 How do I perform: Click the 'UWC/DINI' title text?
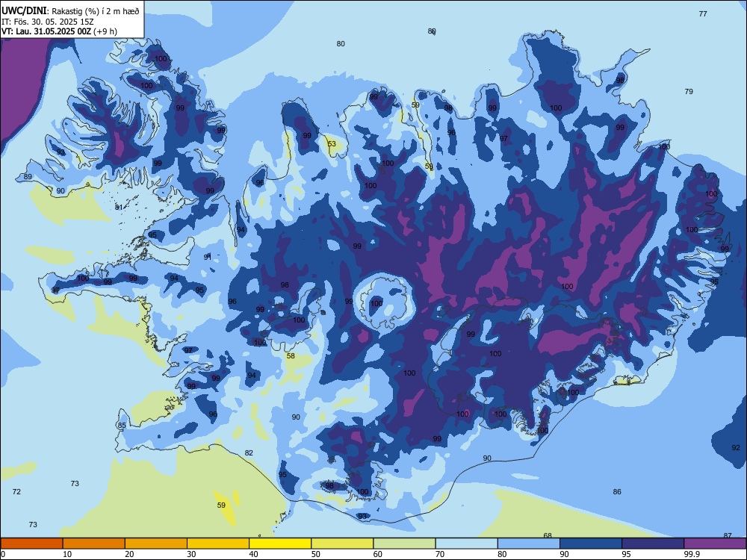pyautogui.click(x=24, y=11)
